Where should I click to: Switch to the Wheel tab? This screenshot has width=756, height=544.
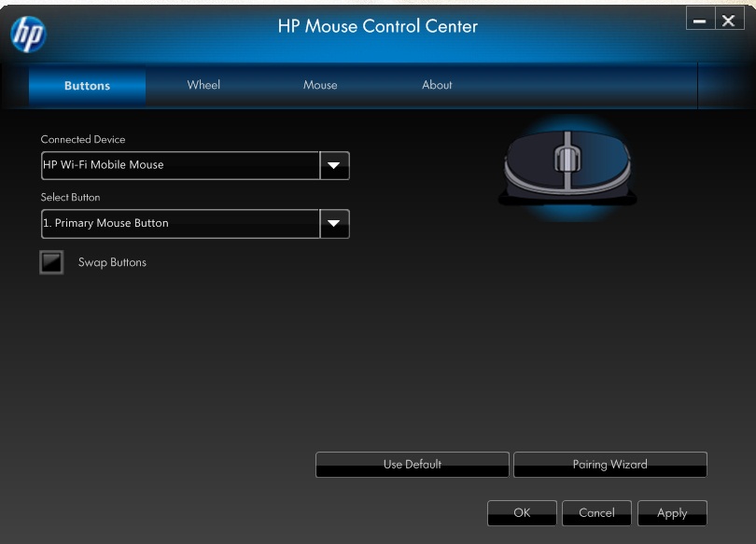point(203,85)
